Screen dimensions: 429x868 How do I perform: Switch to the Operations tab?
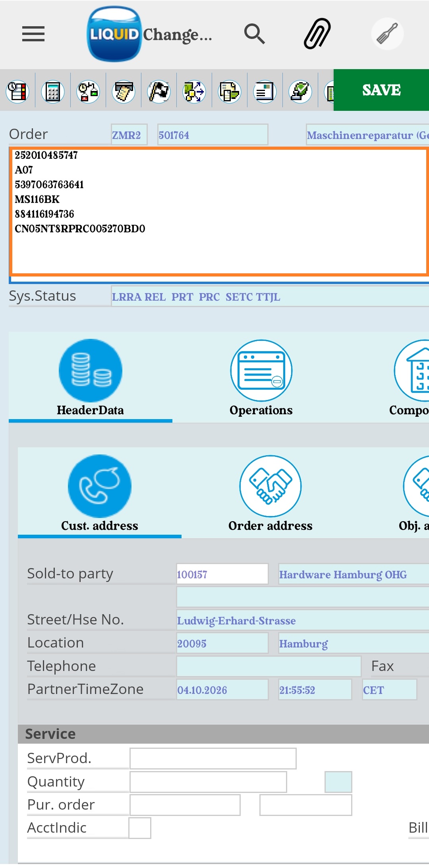[261, 377]
